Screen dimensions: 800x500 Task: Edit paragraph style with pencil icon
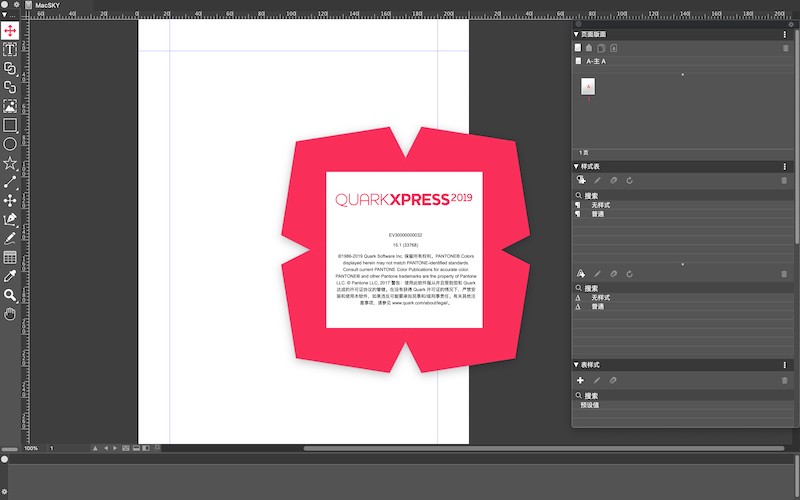click(597, 180)
